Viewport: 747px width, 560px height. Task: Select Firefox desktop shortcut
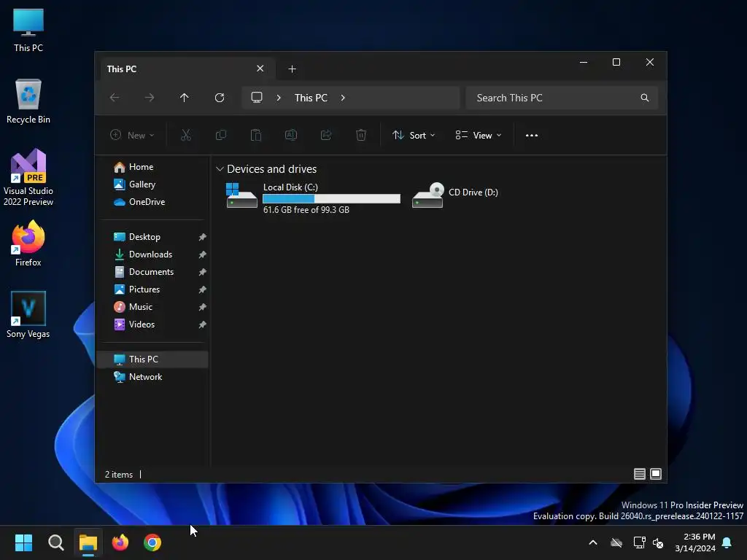coord(28,244)
